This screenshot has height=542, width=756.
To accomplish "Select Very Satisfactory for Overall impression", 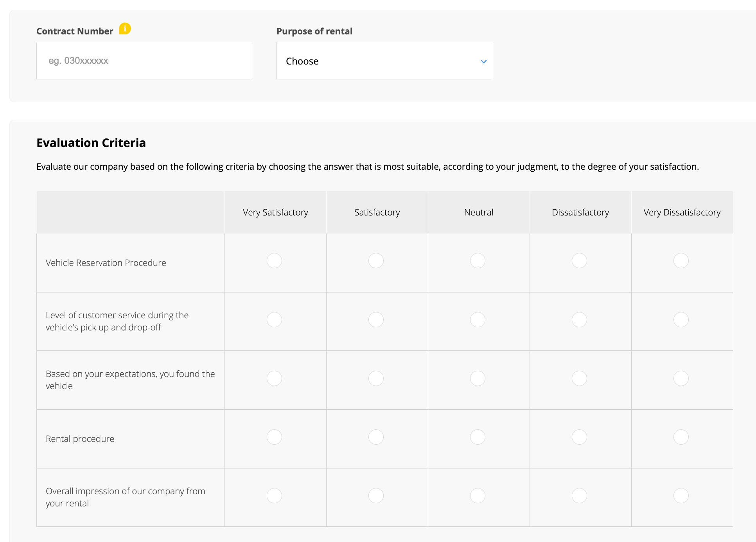I will point(274,496).
